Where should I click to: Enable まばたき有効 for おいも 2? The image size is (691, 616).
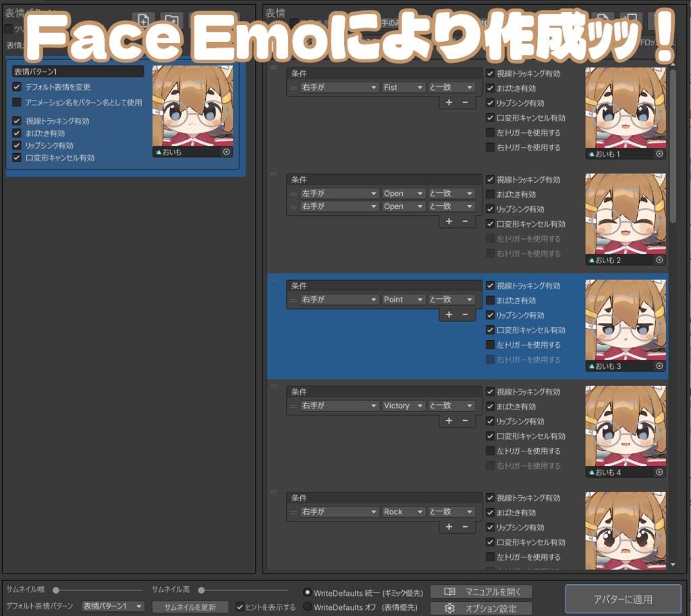(x=490, y=194)
